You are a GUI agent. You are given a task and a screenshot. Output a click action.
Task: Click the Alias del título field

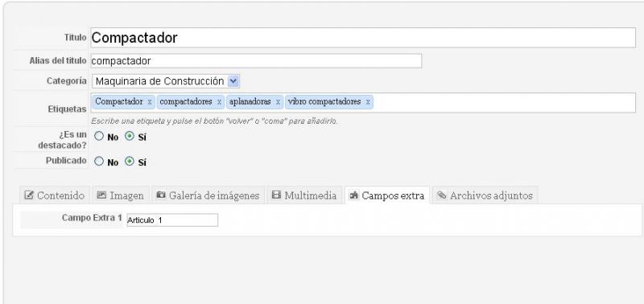click(256, 61)
